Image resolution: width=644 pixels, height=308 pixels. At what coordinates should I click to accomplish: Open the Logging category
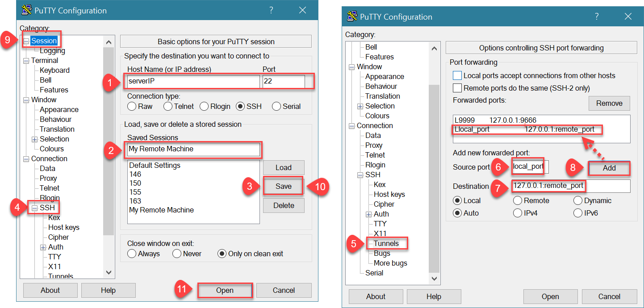coord(52,50)
